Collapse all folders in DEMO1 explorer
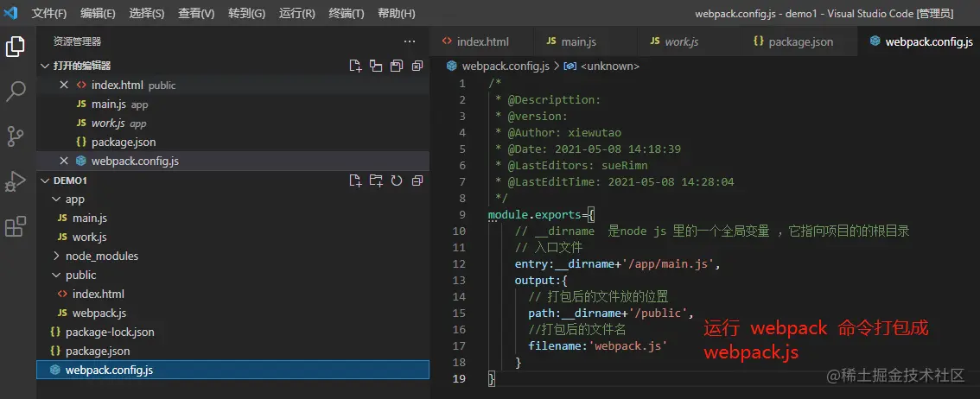Viewport: 980px width, 399px height. tap(417, 180)
